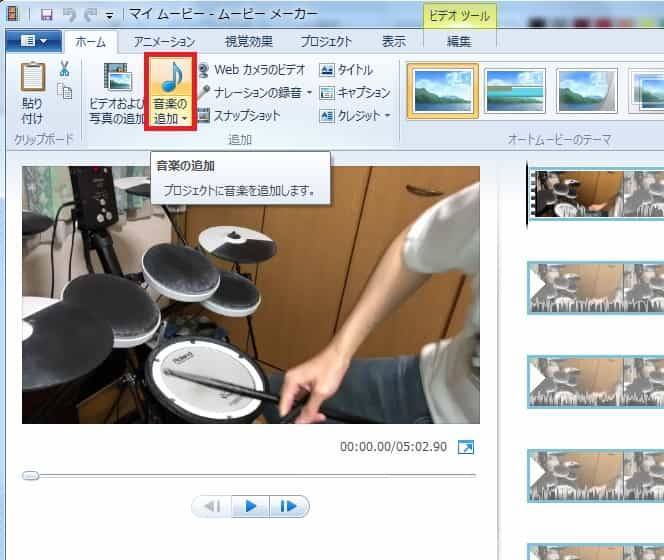Expand the ナレーションの録音 dropdown arrow
664x560 pixels.
(x=309, y=92)
